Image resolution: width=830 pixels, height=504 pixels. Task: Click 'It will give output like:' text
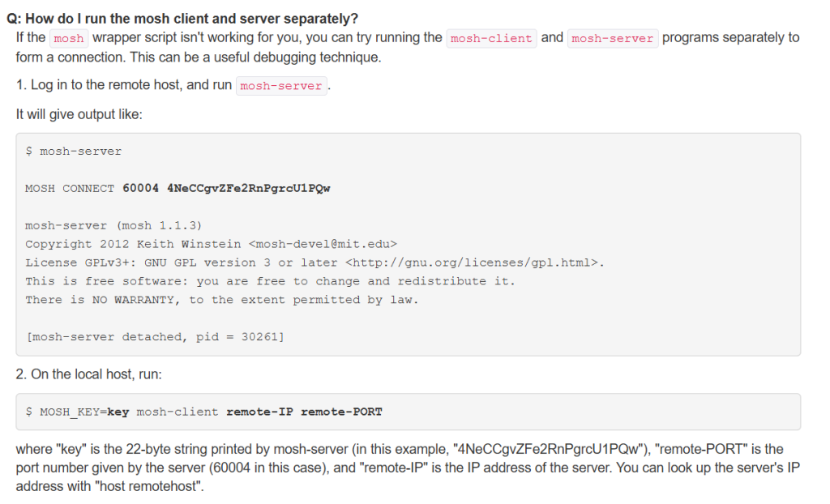coord(79,114)
